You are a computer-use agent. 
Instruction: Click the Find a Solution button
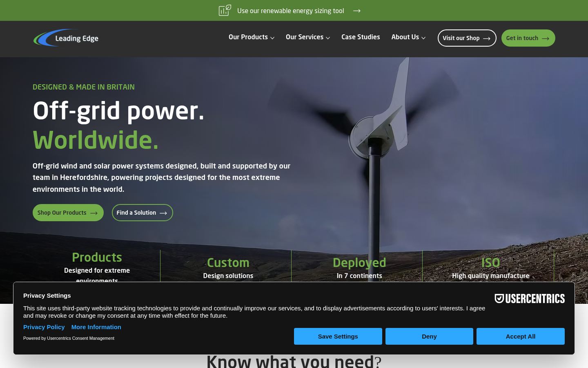point(143,213)
